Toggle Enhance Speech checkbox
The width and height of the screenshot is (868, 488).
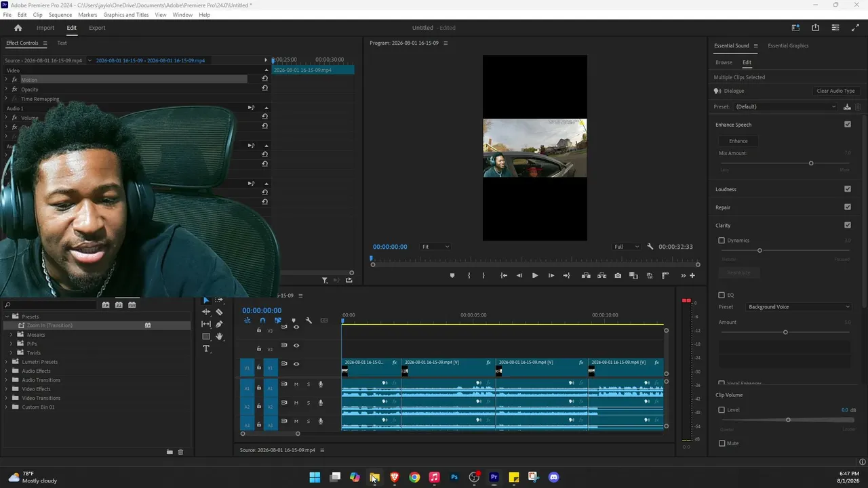848,125
